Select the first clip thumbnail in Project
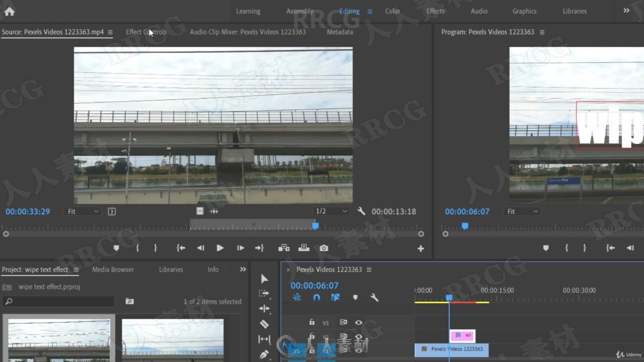Screen dimensions: 644x362 point(59,340)
